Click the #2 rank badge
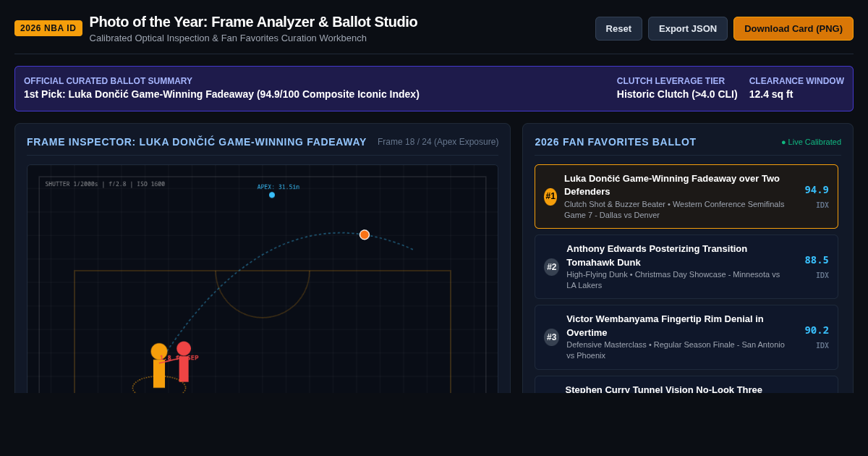 551,266
